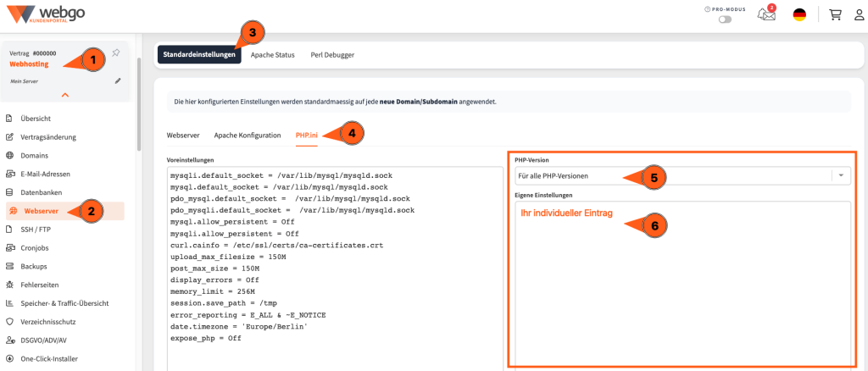
Task: Click the 'Vertrag #000000' label
Action: point(33,53)
